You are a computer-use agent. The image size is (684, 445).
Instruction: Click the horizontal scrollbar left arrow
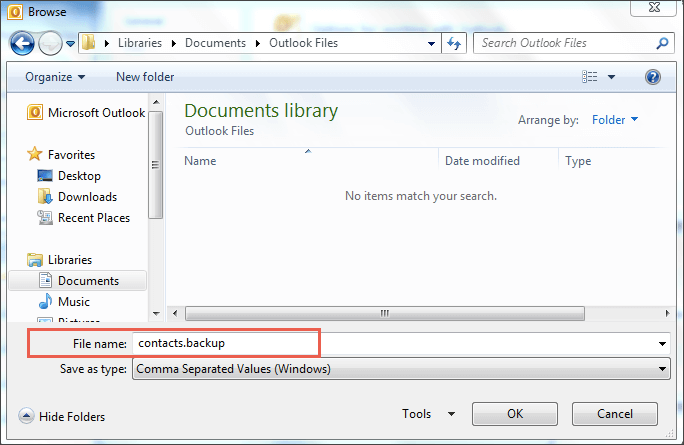[175, 313]
